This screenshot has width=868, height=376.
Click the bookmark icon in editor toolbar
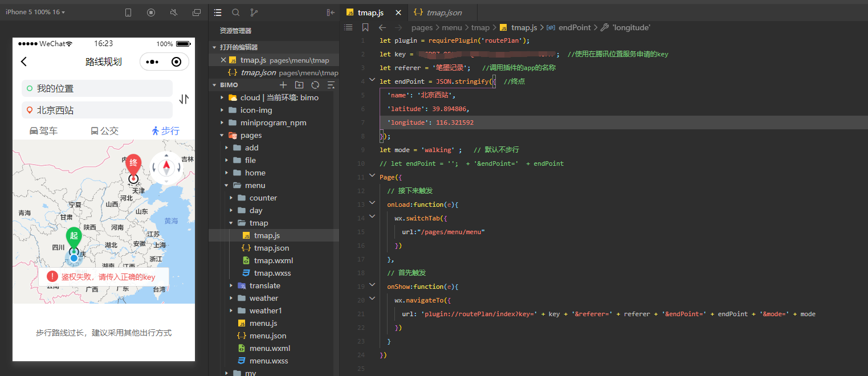(365, 27)
